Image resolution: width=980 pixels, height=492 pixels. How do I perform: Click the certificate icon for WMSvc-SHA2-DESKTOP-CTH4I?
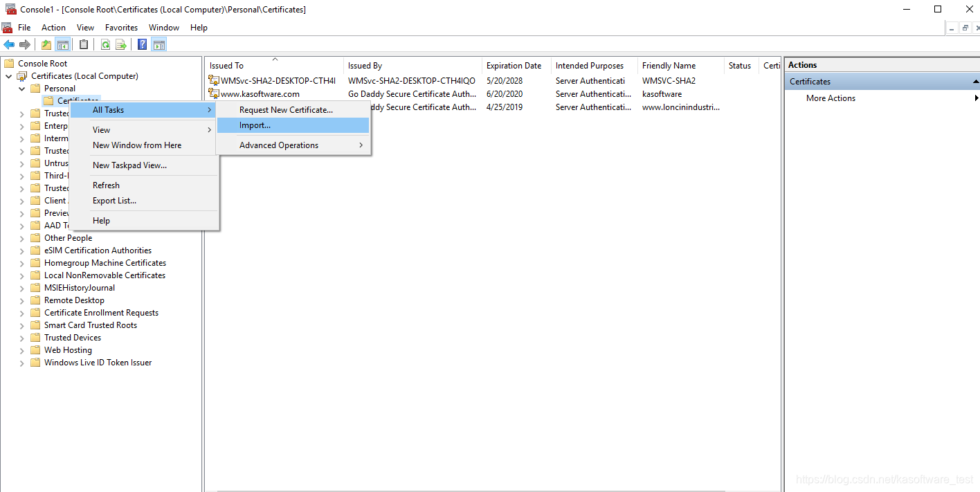[x=214, y=81]
